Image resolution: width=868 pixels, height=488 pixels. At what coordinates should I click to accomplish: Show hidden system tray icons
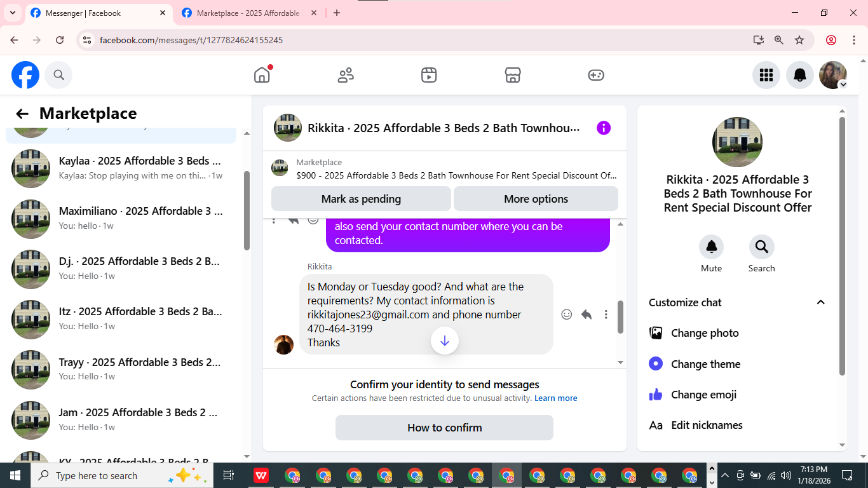(x=724, y=475)
